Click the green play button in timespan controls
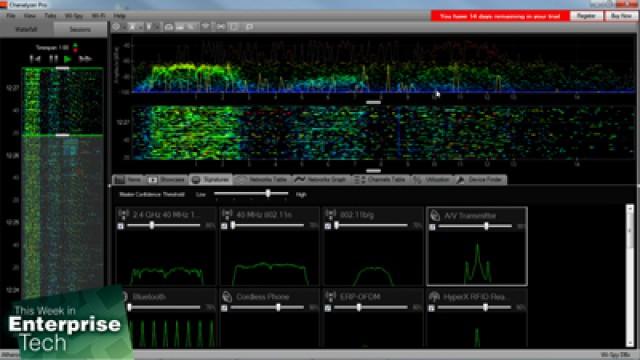Screen dimensions: 640x360 coord(68,59)
